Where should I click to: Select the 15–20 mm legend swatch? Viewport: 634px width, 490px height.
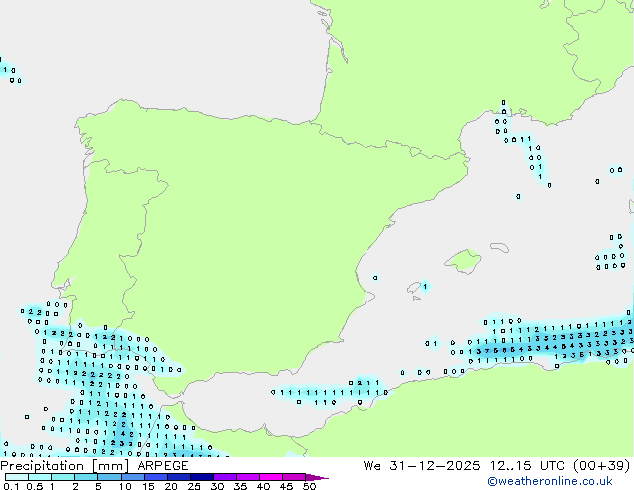pyautogui.click(x=155, y=477)
